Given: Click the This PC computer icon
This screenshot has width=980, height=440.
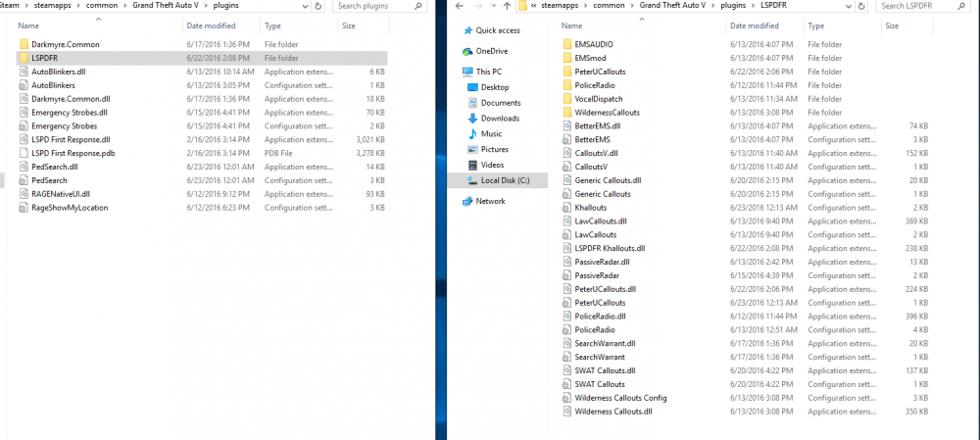Looking at the screenshot, I should pyautogui.click(x=467, y=72).
